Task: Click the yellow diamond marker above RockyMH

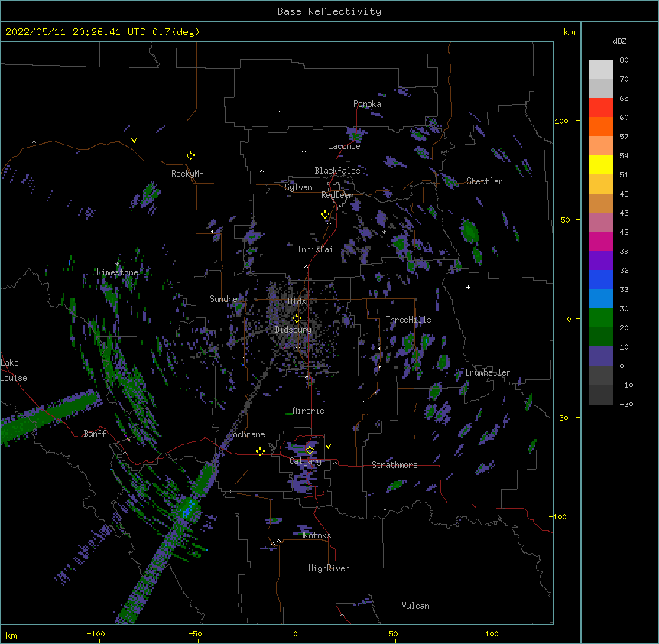Action: tap(191, 156)
